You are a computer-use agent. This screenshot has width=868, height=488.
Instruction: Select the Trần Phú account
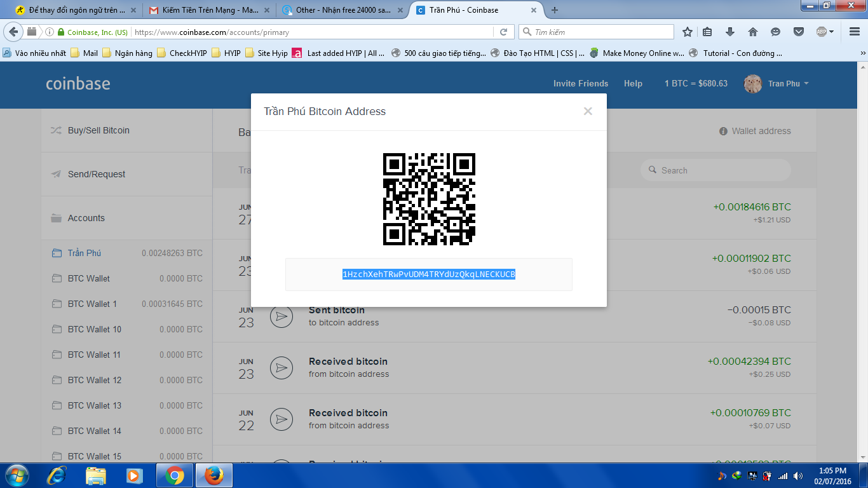tap(127, 253)
